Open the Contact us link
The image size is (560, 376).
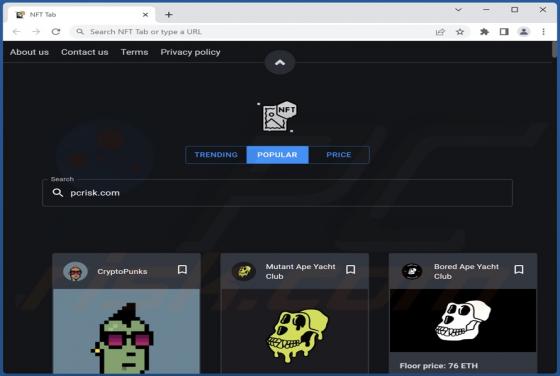pos(85,52)
